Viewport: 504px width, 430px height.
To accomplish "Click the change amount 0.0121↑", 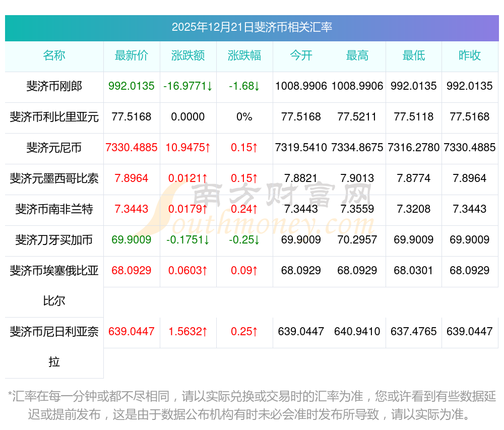I will pos(188,178).
